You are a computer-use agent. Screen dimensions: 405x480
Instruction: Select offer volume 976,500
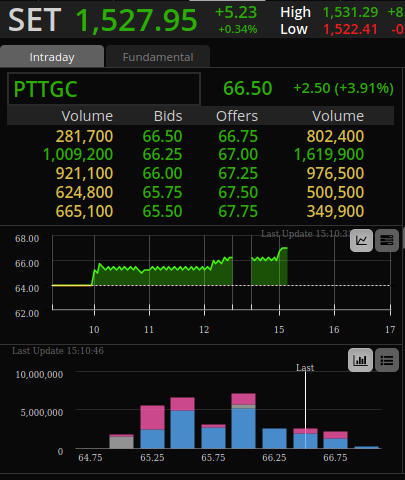(x=335, y=173)
